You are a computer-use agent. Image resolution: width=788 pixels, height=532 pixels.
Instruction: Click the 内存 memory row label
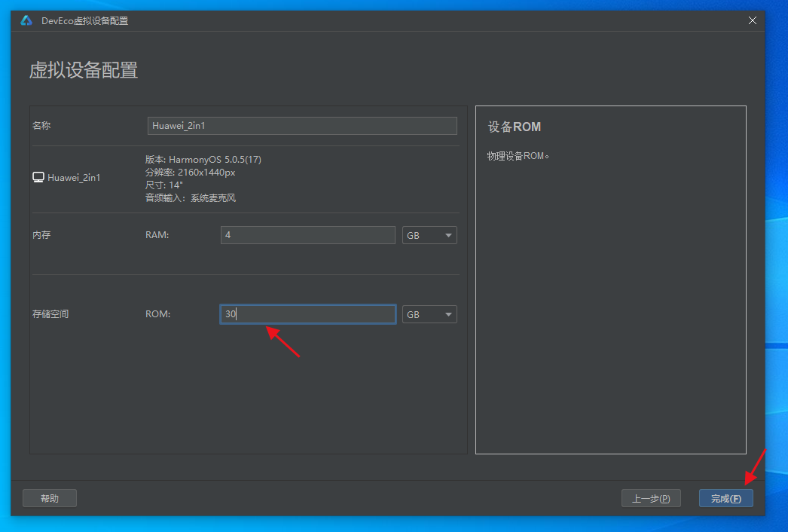click(x=41, y=235)
